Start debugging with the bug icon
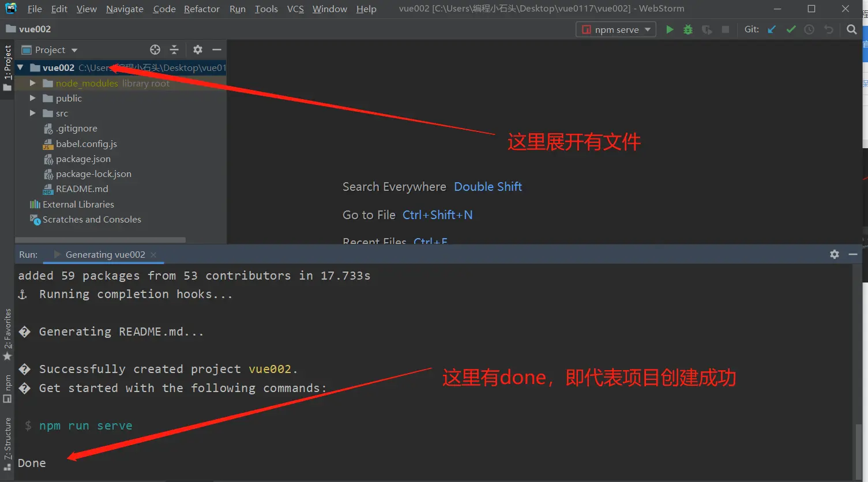 pos(688,29)
